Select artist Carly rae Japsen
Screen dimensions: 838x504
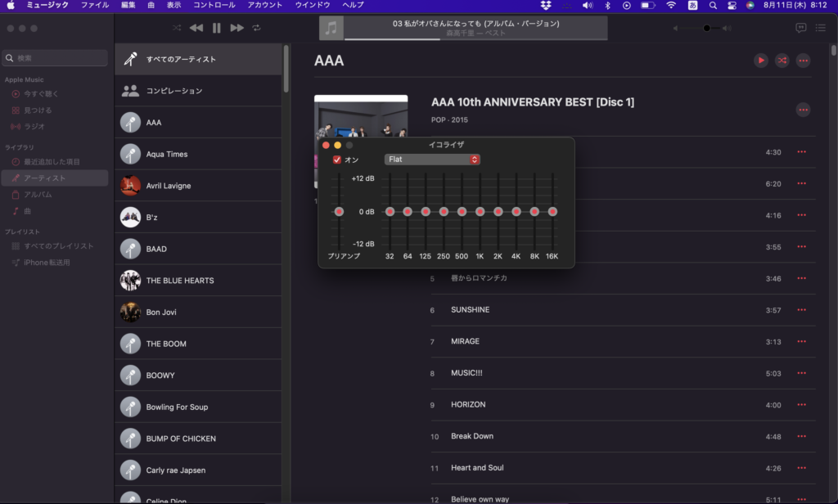[198, 470]
